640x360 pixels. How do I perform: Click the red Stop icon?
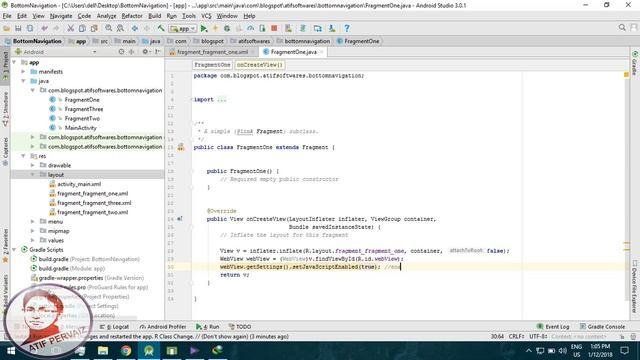click(x=274, y=28)
